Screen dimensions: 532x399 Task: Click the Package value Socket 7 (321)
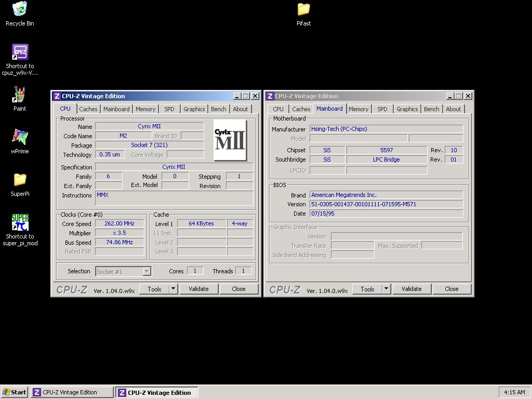coord(149,145)
